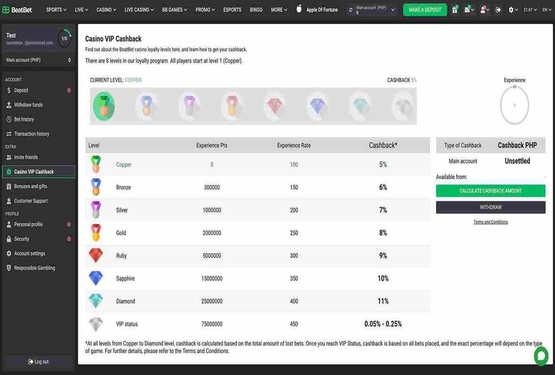Open Personal profile in the sidebar

(x=38, y=224)
